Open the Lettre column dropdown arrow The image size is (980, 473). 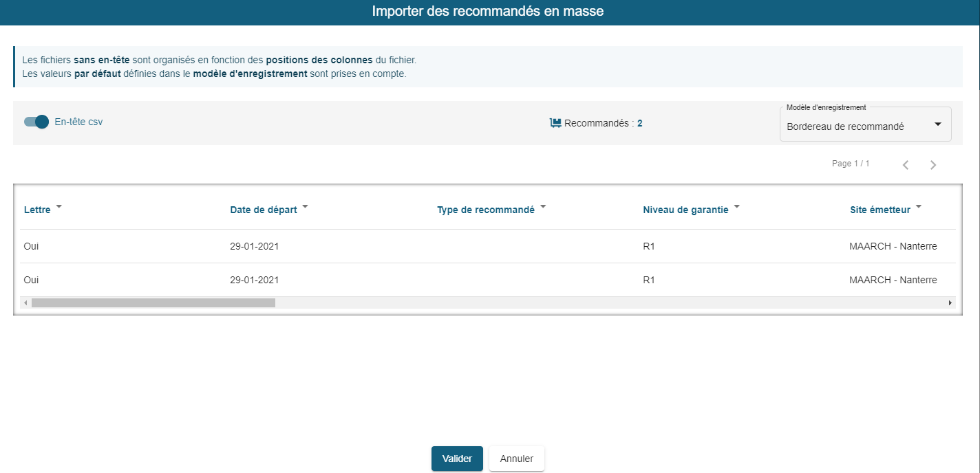(x=58, y=206)
